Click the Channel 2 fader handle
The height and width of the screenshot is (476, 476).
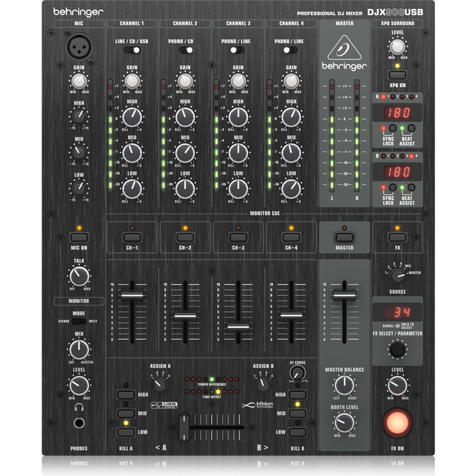185,316
